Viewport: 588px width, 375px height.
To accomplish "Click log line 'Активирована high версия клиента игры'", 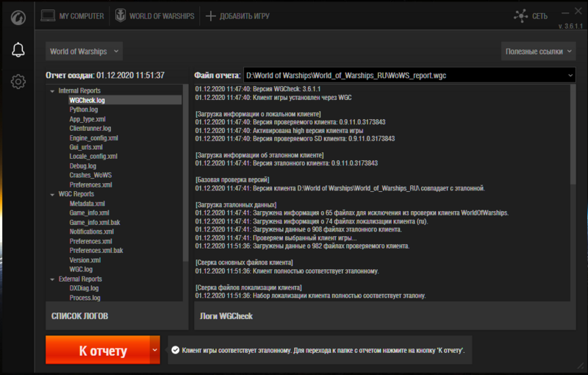I will click(x=279, y=130).
